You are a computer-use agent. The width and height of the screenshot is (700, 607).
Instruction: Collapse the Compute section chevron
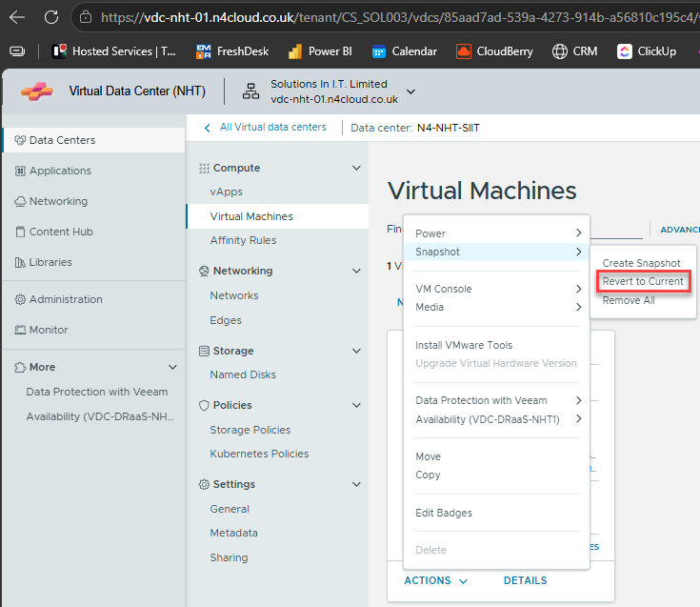point(356,168)
